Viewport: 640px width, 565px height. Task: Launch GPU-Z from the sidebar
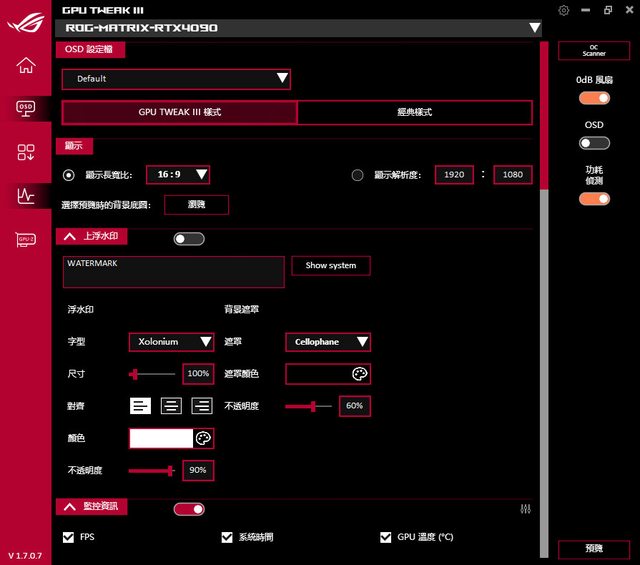(x=26, y=240)
